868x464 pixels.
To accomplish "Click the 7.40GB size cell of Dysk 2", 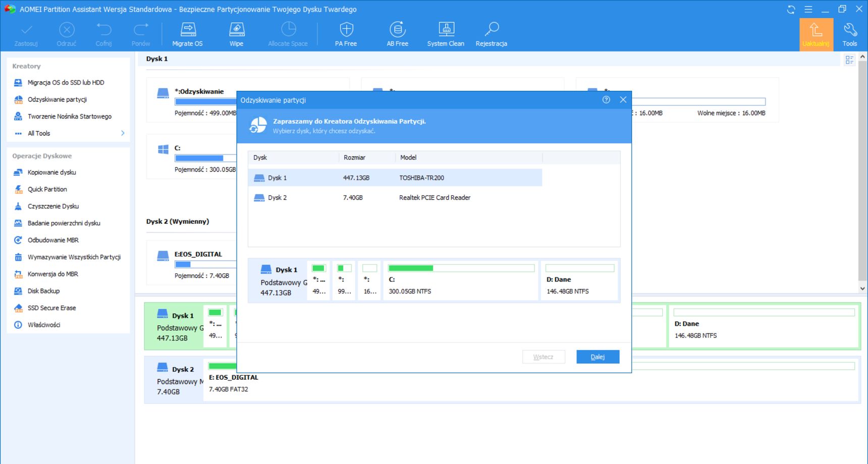I will pyautogui.click(x=353, y=198).
